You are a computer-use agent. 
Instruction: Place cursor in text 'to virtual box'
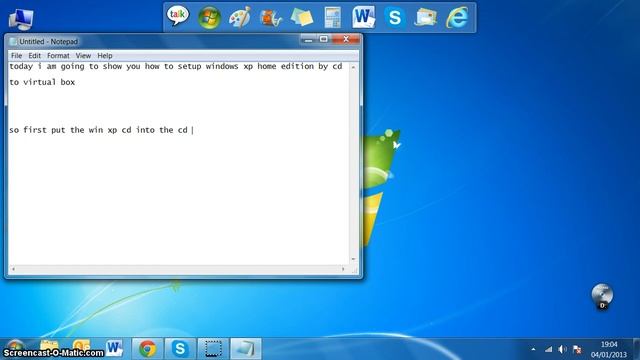click(42, 82)
